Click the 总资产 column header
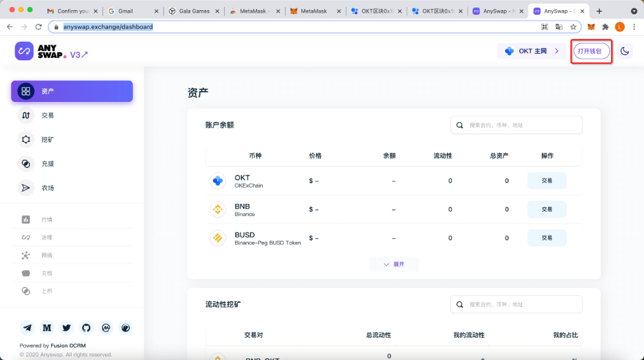The width and height of the screenshot is (644, 360). coord(499,156)
